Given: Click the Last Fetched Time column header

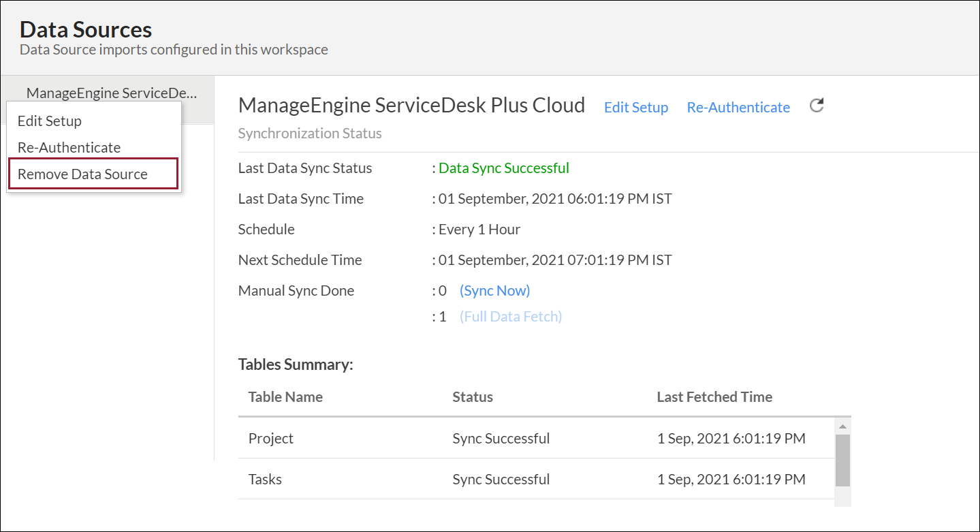Looking at the screenshot, I should [x=714, y=397].
